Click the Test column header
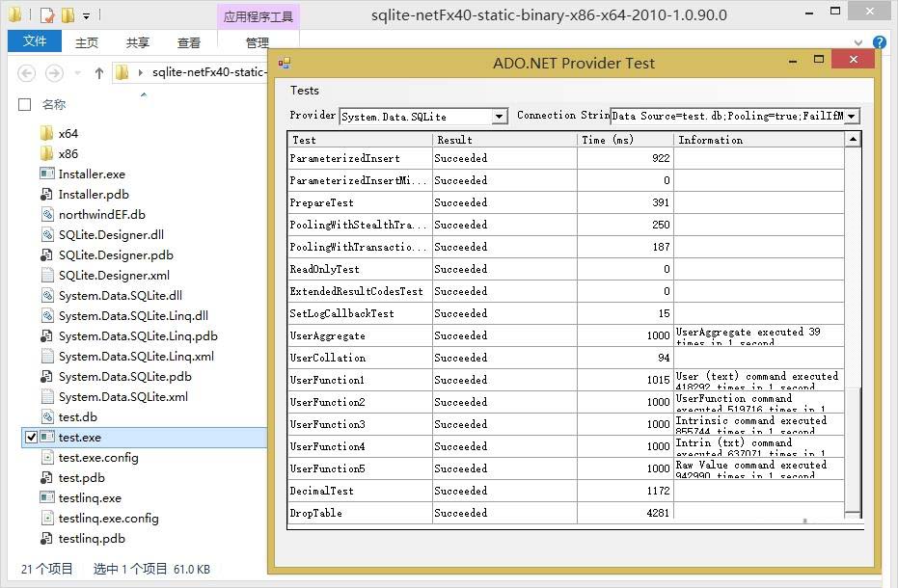 click(x=360, y=140)
